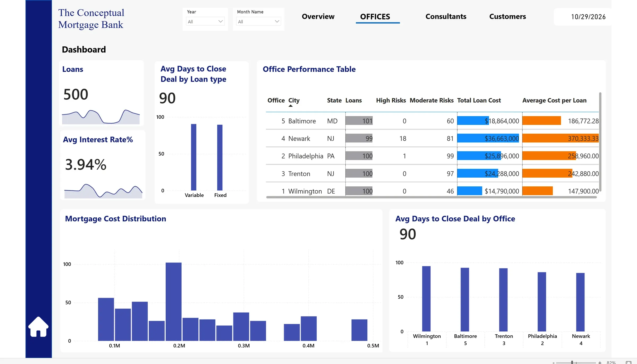
Task: Click the Newark bar in office chart
Action: click(x=580, y=302)
